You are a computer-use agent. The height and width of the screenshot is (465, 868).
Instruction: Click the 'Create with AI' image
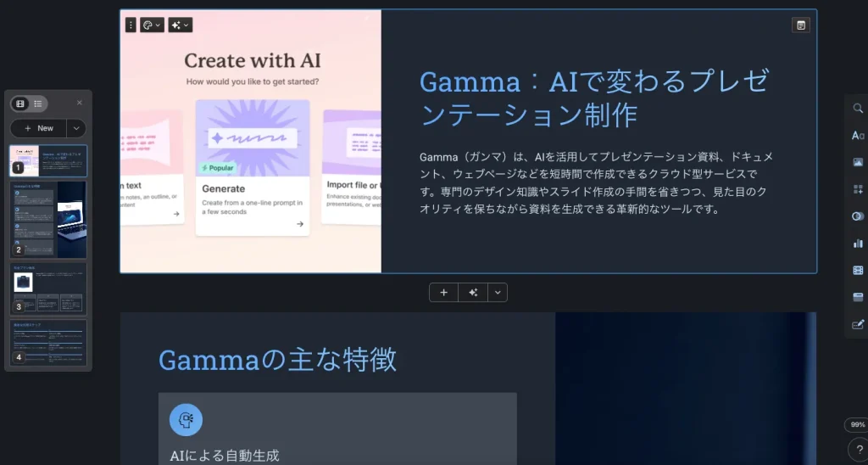251,142
